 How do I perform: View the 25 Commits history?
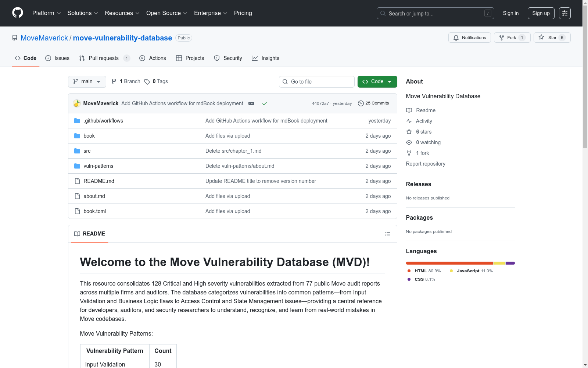pos(373,103)
